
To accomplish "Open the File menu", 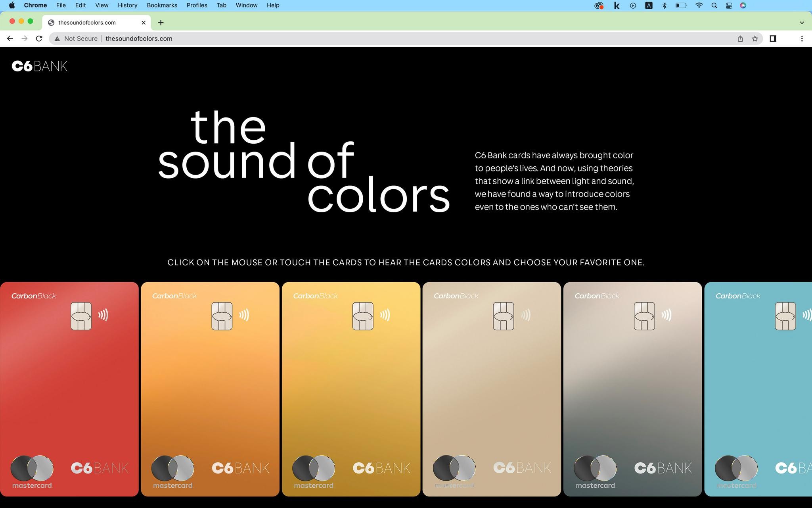I will click(61, 5).
